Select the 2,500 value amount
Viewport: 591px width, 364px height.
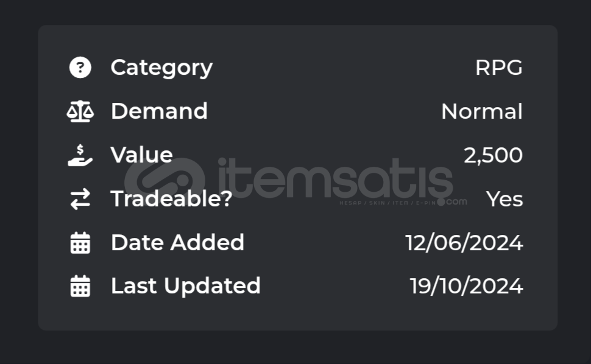coord(493,155)
